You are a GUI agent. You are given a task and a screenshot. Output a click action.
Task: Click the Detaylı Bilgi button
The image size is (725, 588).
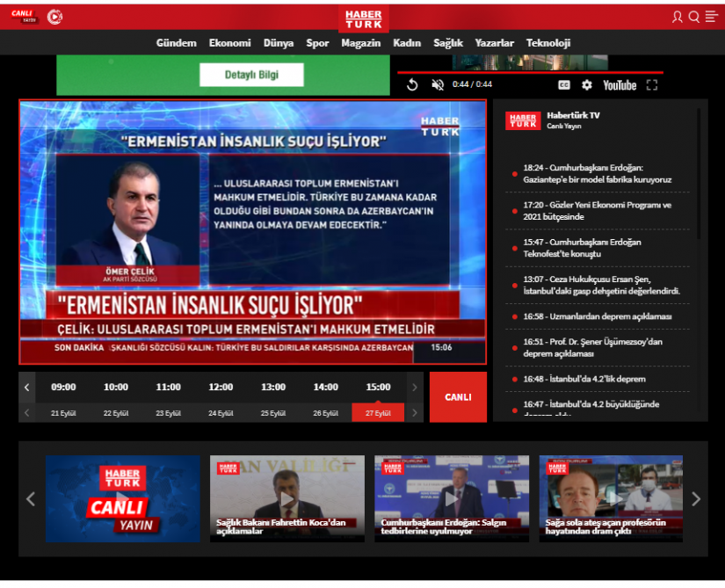coord(251,75)
